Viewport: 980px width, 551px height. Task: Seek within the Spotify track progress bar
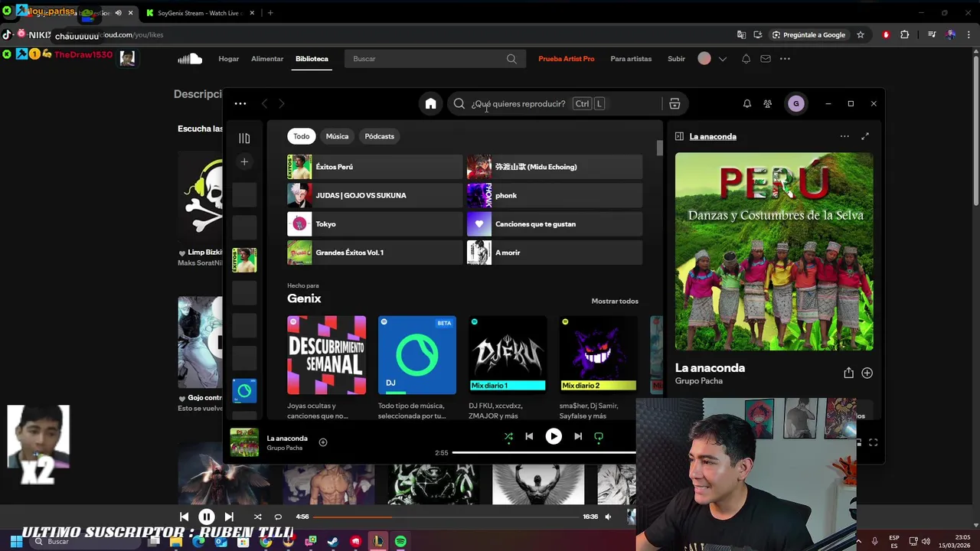pos(544,452)
